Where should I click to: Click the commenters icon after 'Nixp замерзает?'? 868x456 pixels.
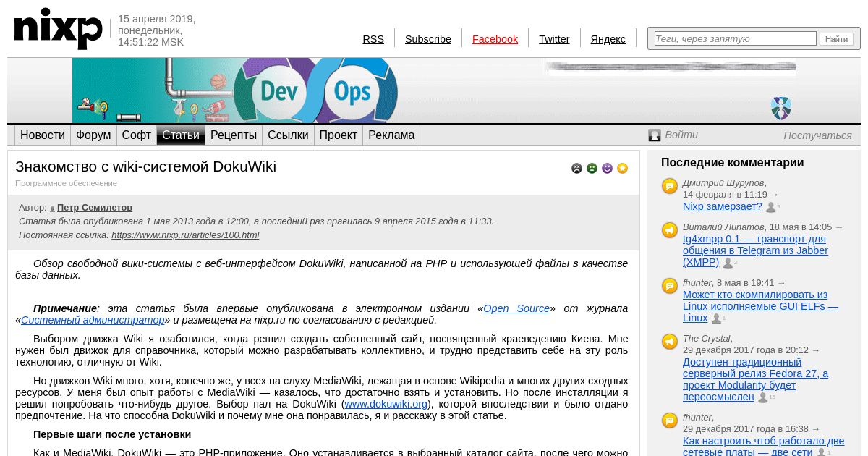[x=773, y=207]
